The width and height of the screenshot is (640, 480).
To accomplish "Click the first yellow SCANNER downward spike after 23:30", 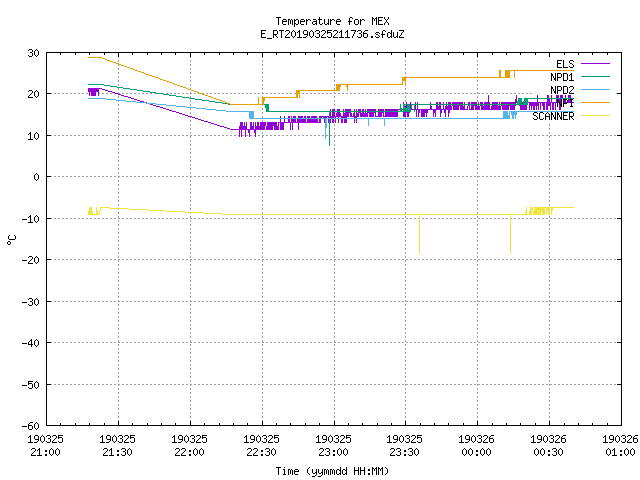I will pos(420,234).
